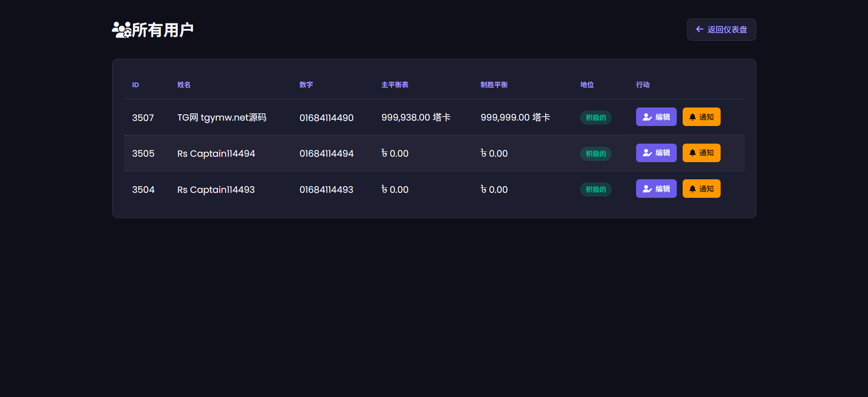Click the ID column header
The width and height of the screenshot is (868, 397).
point(135,85)
